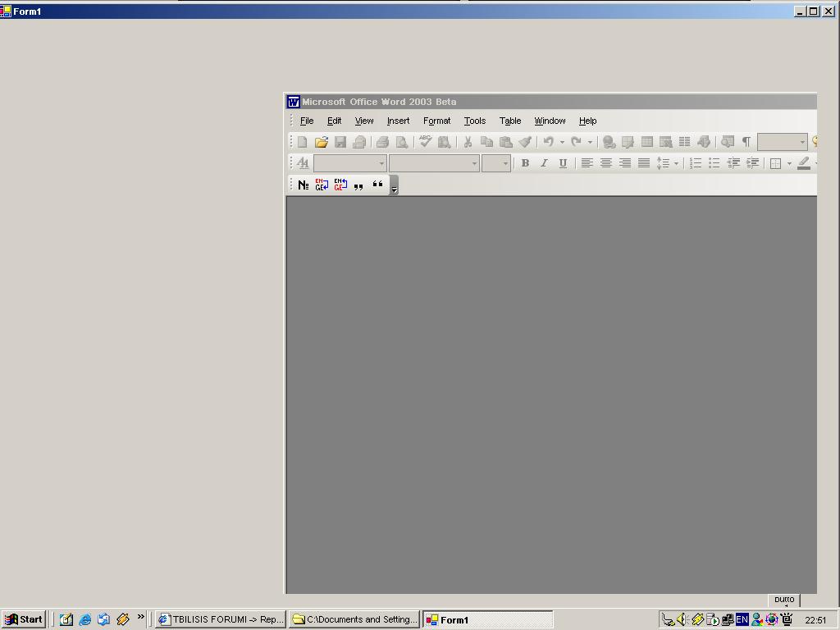Click the Columns icon
The image size is (840, 630).
(685, 142)
